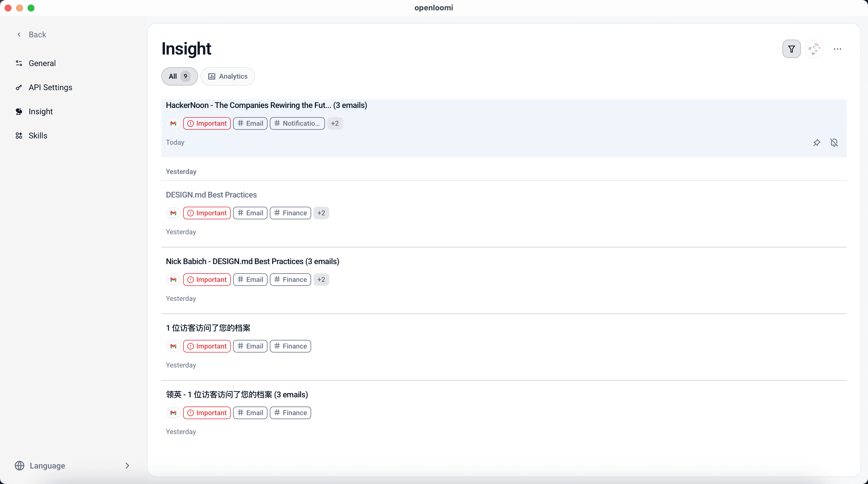This screenshot has height=484, width=868.
Task: Click Important tag on DESIGN.md Best Practices row
Action: [x=207, y=213]
